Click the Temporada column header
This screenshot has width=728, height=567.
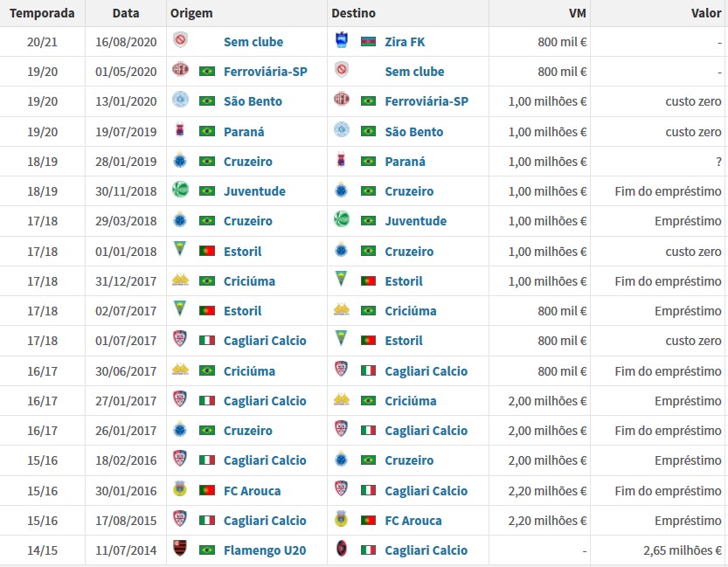(42, 13)
